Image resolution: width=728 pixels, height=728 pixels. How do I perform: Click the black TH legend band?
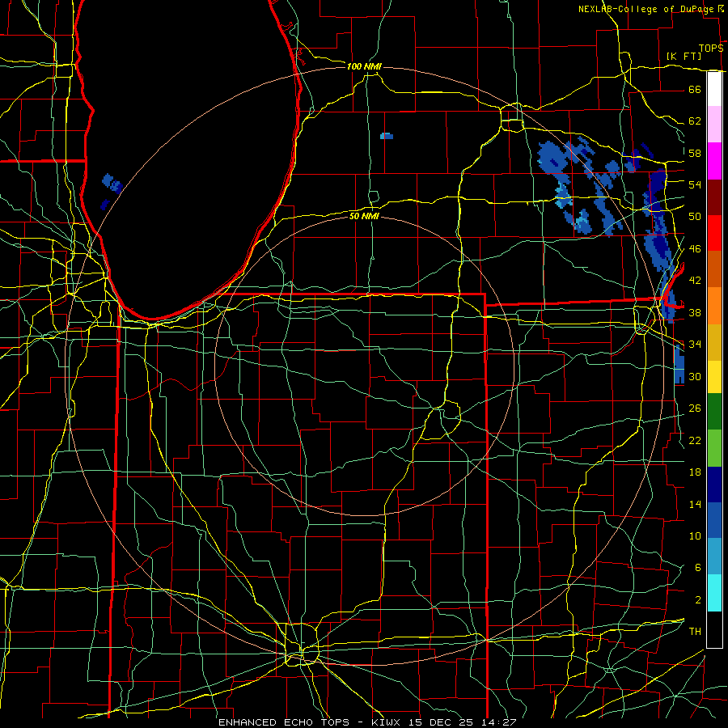point(714,629)
